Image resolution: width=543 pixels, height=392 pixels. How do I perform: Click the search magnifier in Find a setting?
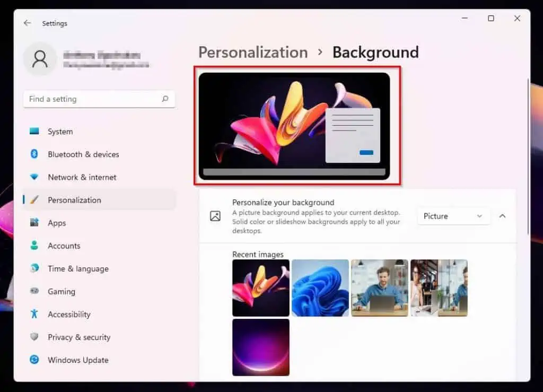[x=165, y=99]
